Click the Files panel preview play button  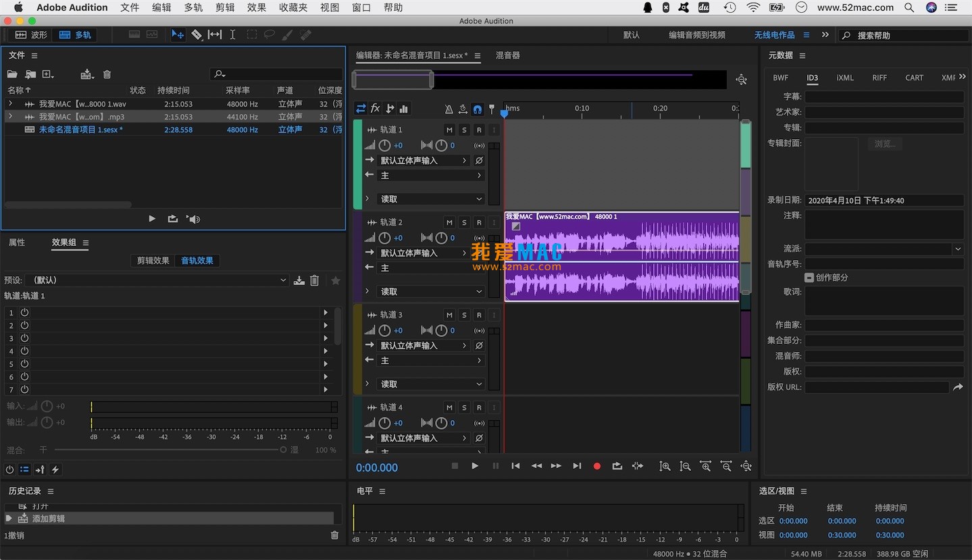coord(152,219)
